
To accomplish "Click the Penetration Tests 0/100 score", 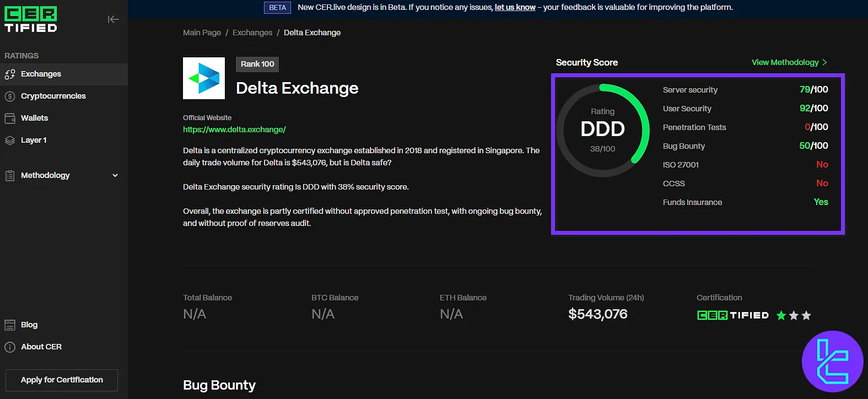I will click(816, 127).
